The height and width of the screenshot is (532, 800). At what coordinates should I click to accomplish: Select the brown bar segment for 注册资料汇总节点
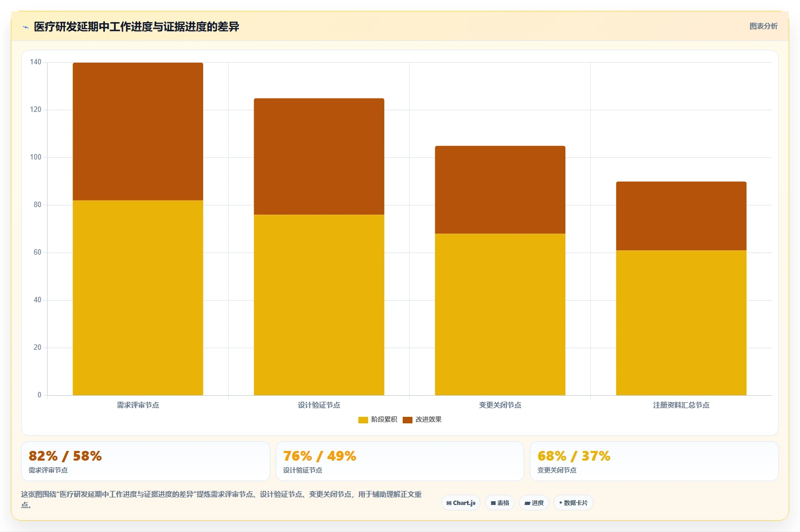(681, 216)
